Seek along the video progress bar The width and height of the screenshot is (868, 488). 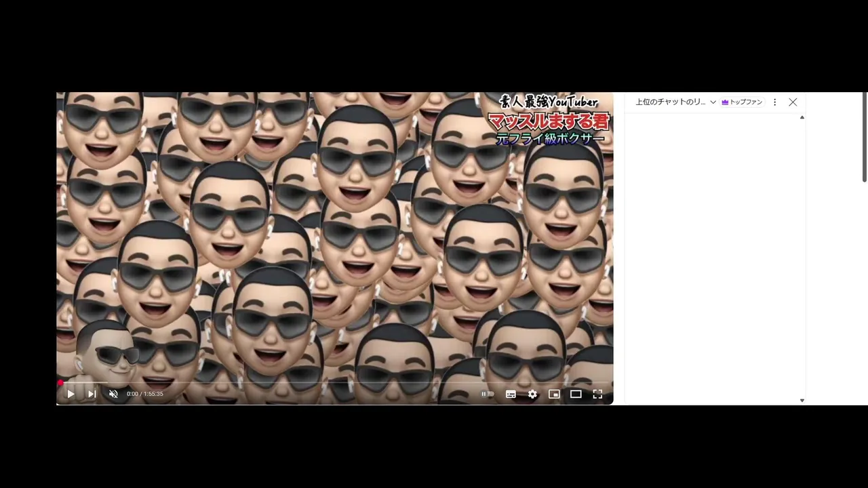(335, 382)
